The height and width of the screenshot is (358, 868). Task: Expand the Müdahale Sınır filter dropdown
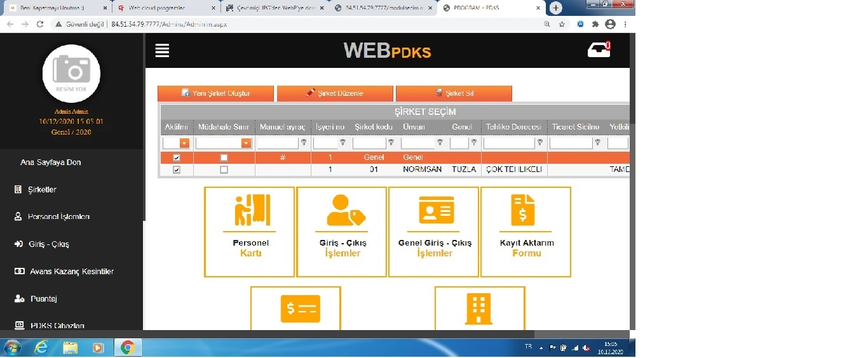[x=246, y=143]
